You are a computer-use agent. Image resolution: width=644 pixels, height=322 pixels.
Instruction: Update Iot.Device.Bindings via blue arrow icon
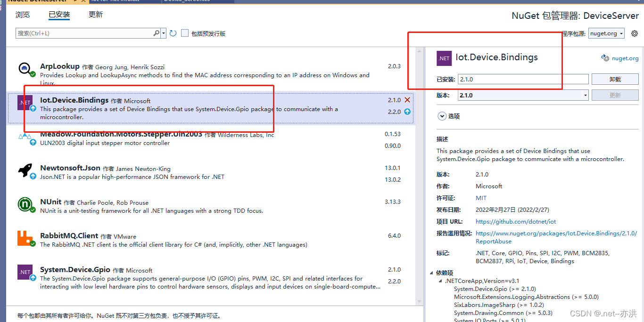[407, 112]
